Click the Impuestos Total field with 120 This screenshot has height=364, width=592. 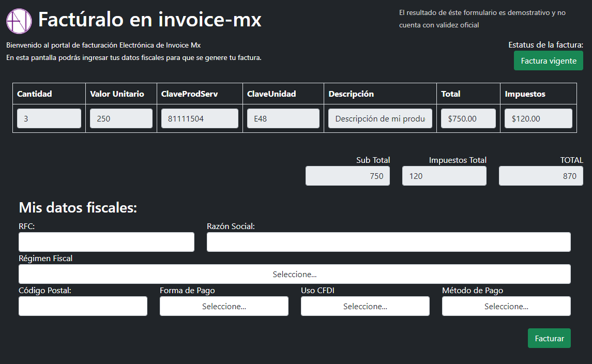point(444,176)
